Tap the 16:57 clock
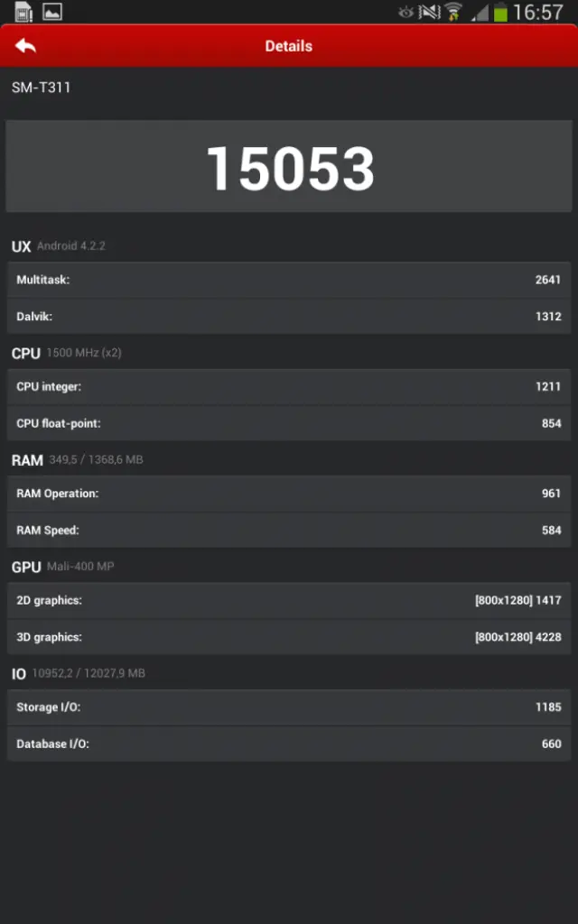Viewport: 578px width, 924px height. (x=538, y=13)
